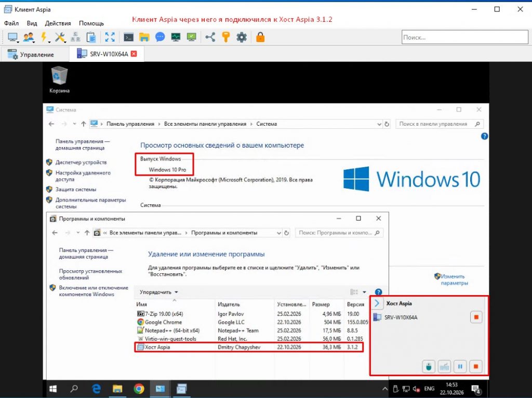
Task: Open the terminal icon in Aspia toolbar
Action: click(128, 37)
